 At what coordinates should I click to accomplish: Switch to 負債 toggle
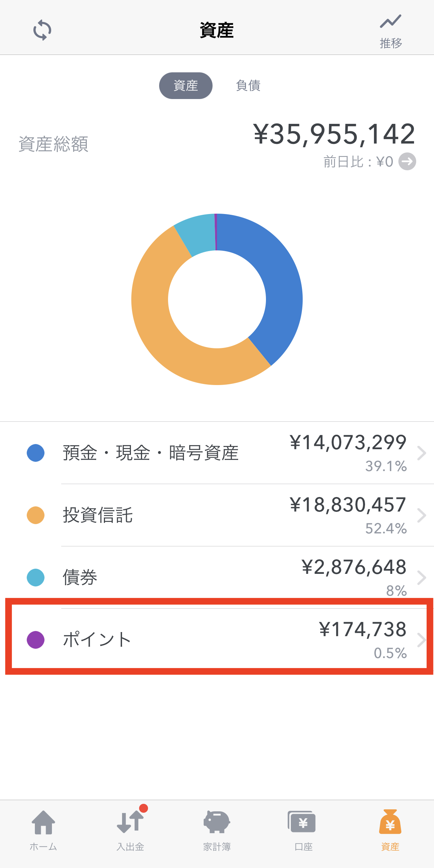(248, 86)
